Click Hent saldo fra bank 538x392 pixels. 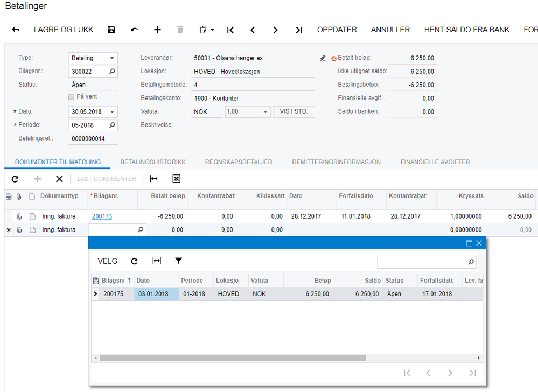pos(466,30)
